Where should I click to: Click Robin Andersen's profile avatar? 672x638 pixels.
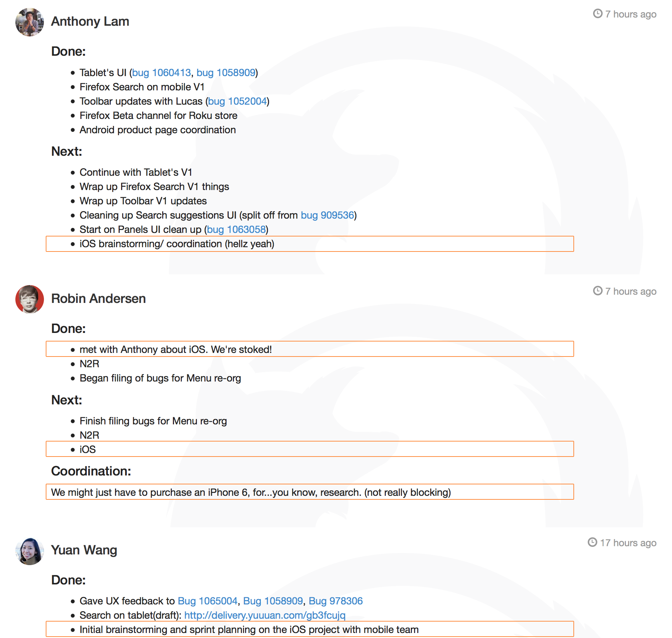coord(29,299)
